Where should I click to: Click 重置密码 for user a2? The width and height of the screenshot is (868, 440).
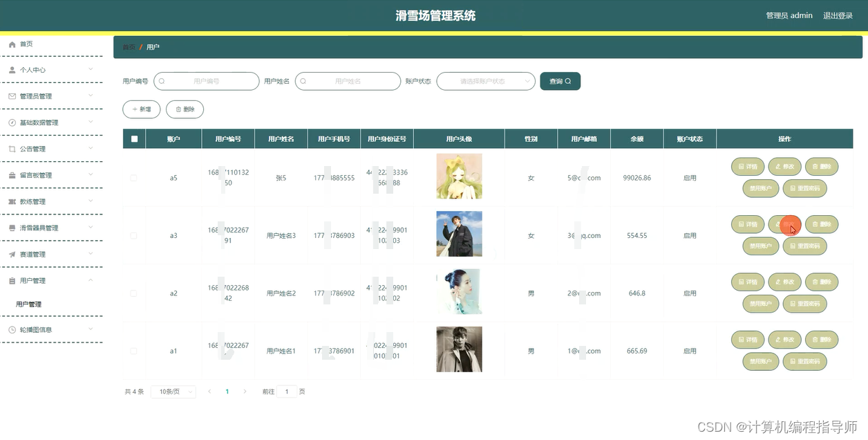[805, 303]
